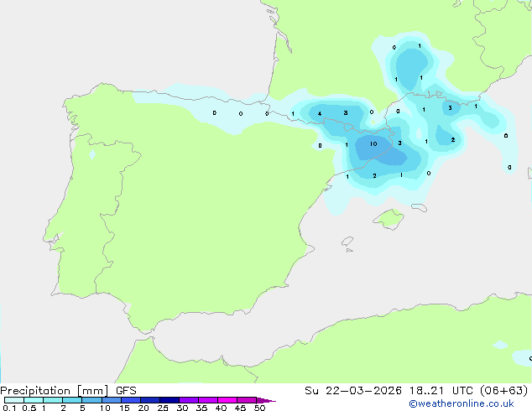Image resolution: width=532 pixels, height=411 pixels.
Task: Click legend label "50"
Action: point(260,408)
